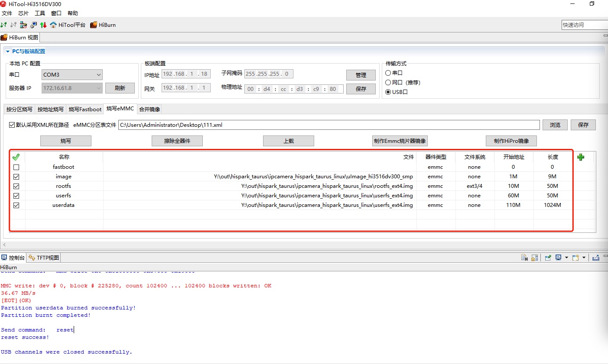
Task: Uncheck the userfs partition checkbox
Action: 16,196
